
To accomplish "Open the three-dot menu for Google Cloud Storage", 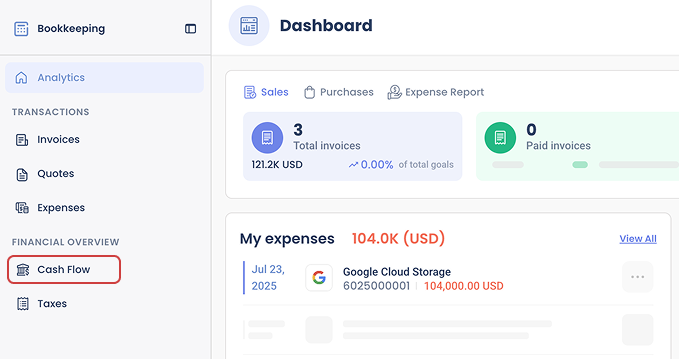I will point(637,277).
